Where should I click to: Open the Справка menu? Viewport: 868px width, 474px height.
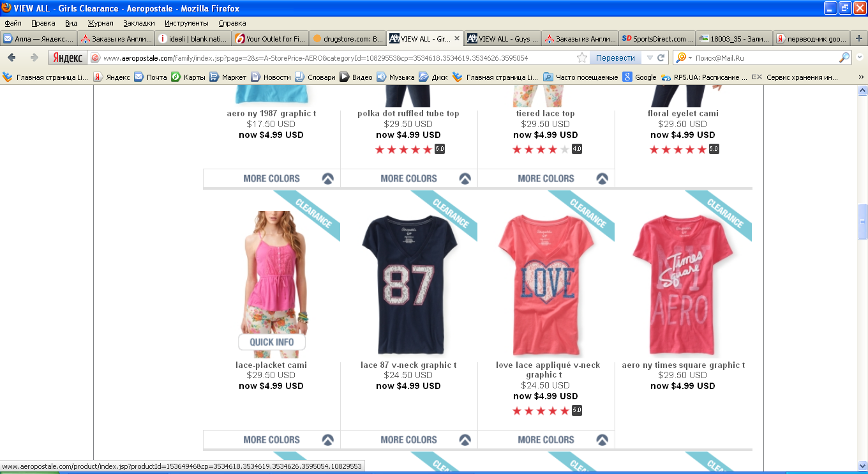coord(232,23)
